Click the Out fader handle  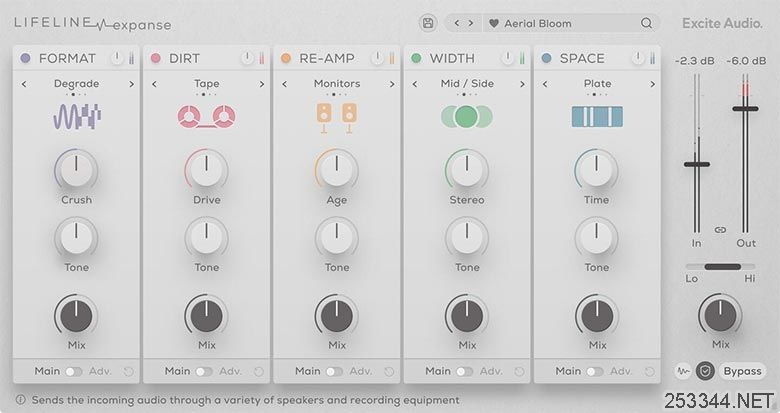(745, 108)
